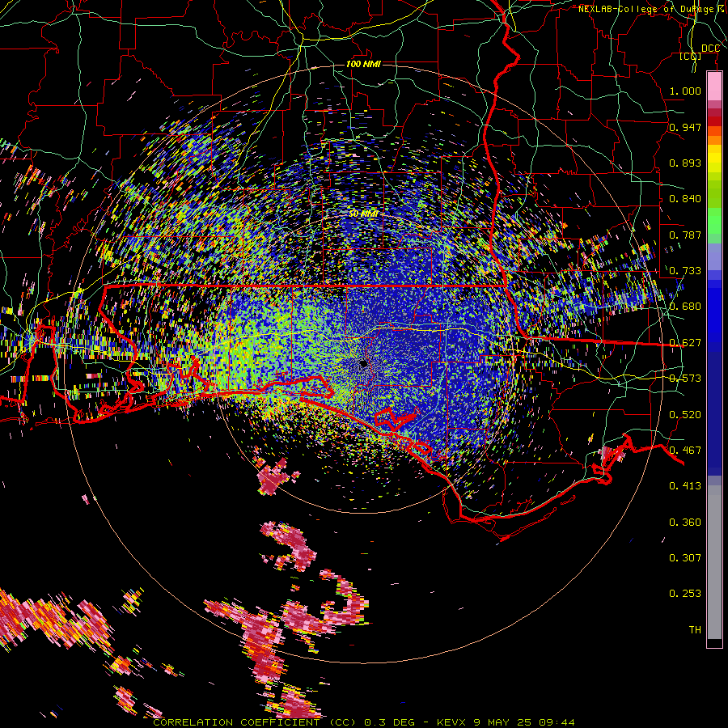Viewport: 728px width, 728px height.
Task: Select the 0.947 legend value
Action: [685, 127]
